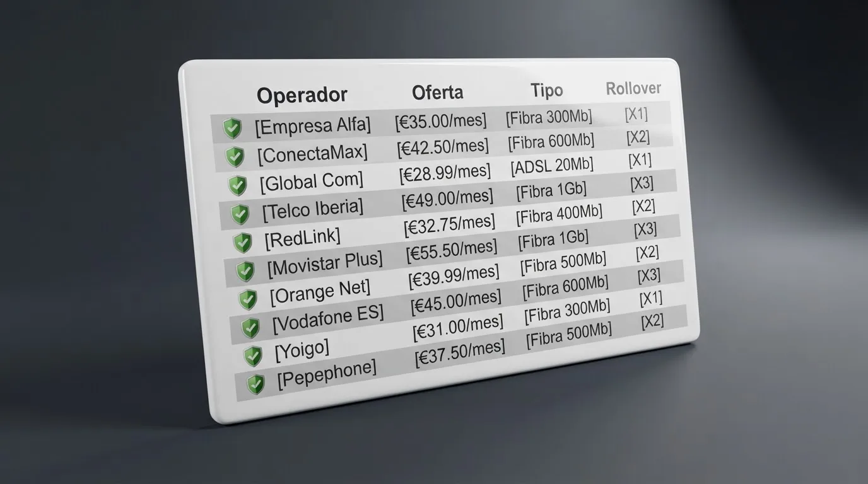
Task: Click the [X2] rollover for Orange Net
Action: 647,252
